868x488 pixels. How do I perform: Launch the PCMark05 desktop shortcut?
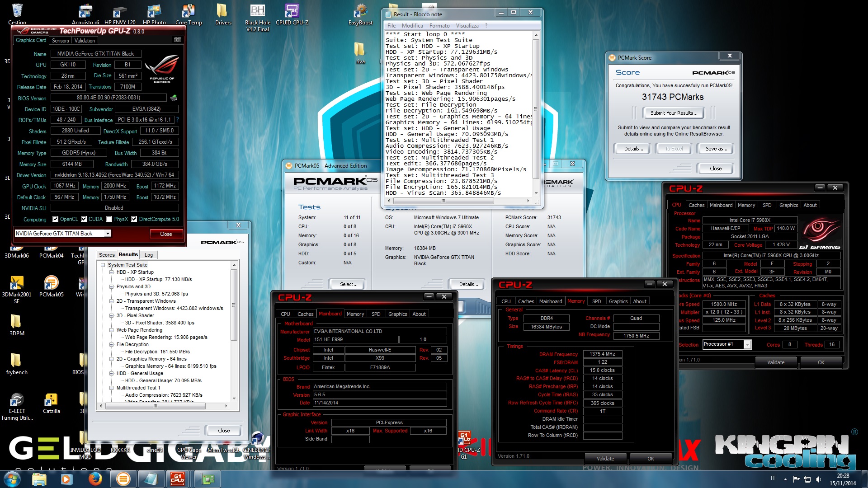pyautogui.click(x=51, y=286)
